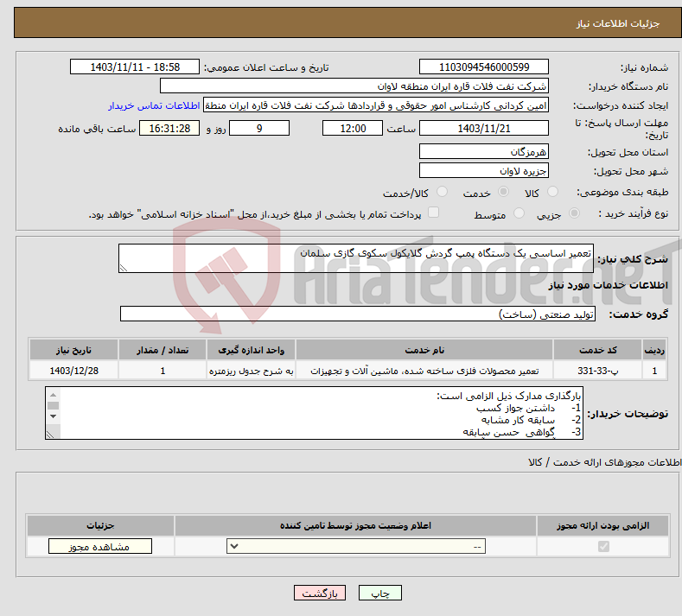
Task: Toggle the Islamic treasury payment checkbox
Action: (433, 213)
